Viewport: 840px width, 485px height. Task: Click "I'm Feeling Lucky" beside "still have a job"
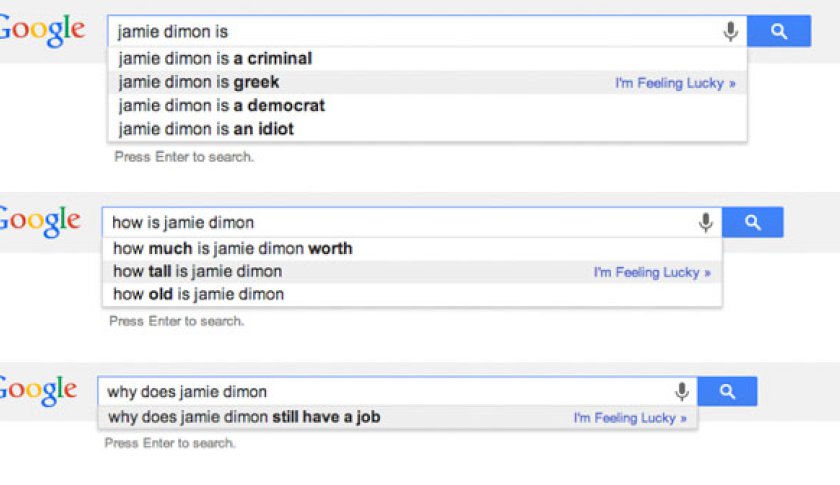[x=630, y=418]
